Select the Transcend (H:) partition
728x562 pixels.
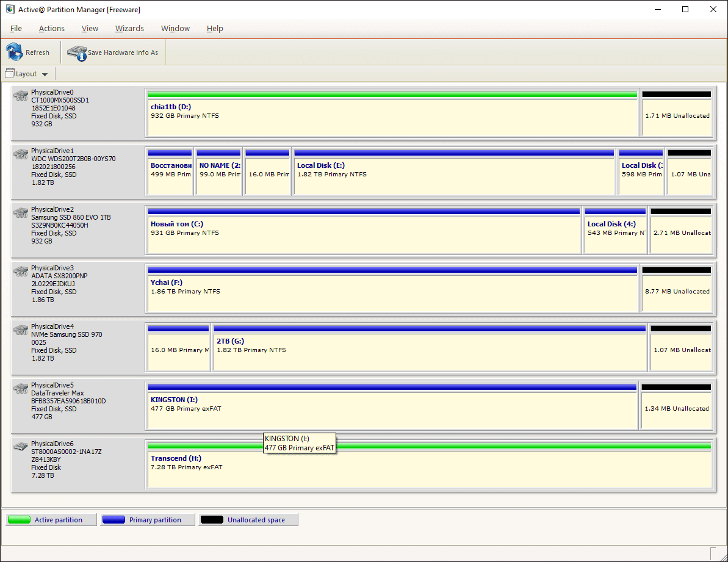click(429, 464)
